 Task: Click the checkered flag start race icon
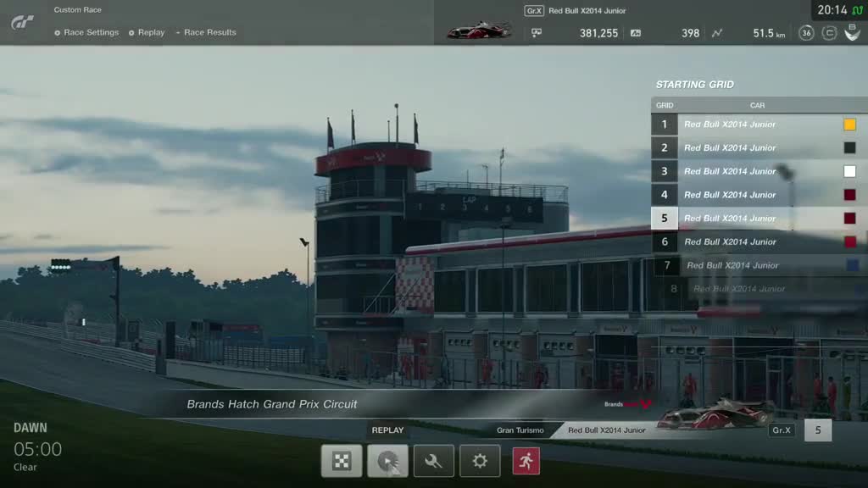(342, 461)
